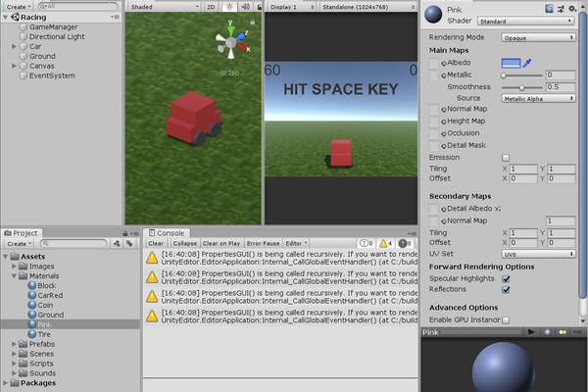Screen dimensions: 588x392
Task: Open the Editor dropdown menu in Console
Action: pos(296,243)
